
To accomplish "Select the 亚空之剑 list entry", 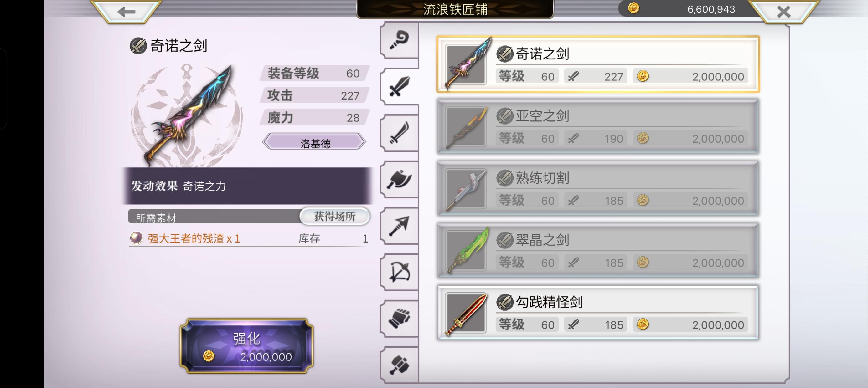I will [598, 126].
